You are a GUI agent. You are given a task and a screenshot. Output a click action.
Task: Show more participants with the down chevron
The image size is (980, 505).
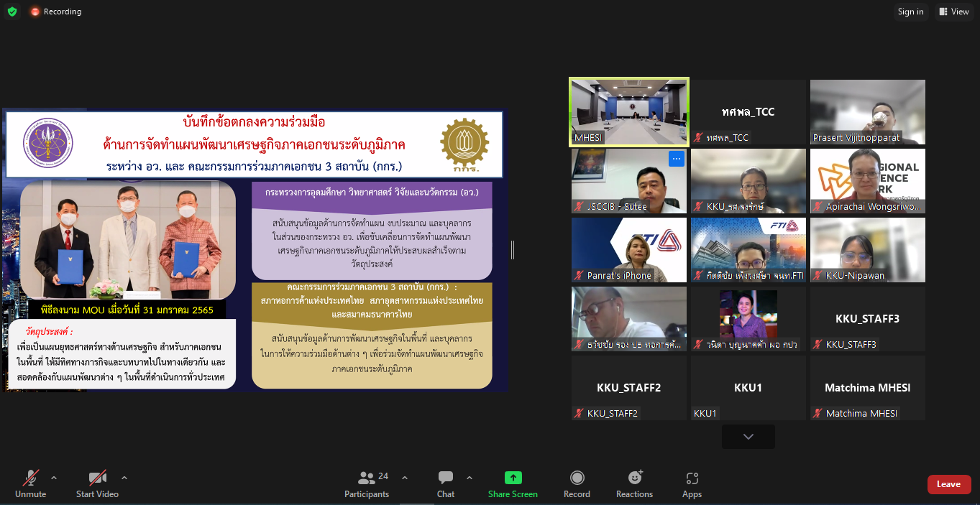tap(748, 437)
